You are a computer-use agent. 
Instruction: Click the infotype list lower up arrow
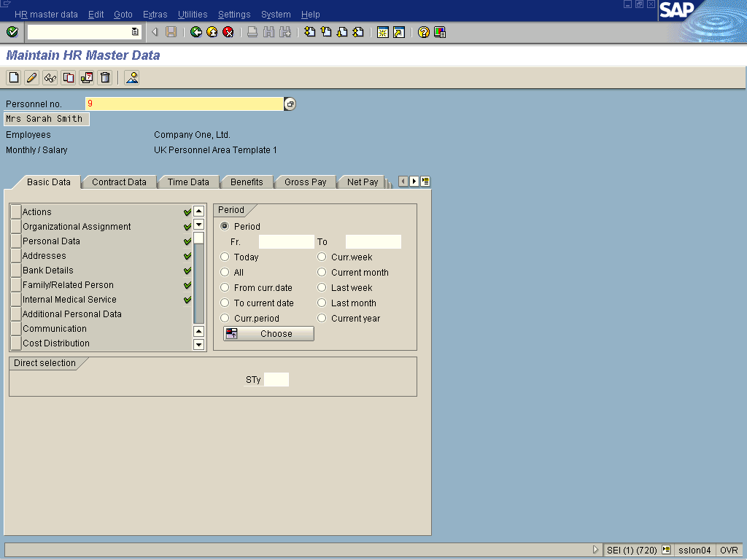click(198, 332)
